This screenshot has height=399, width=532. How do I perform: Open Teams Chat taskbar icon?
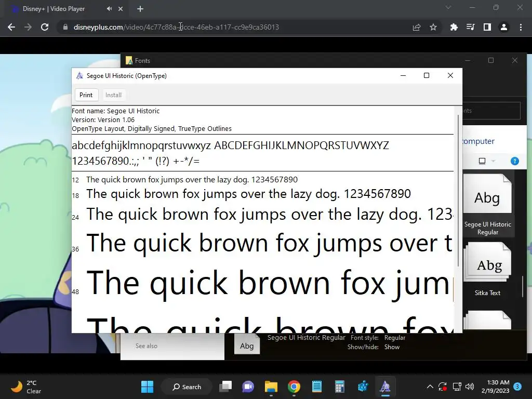tap(248, 387)
